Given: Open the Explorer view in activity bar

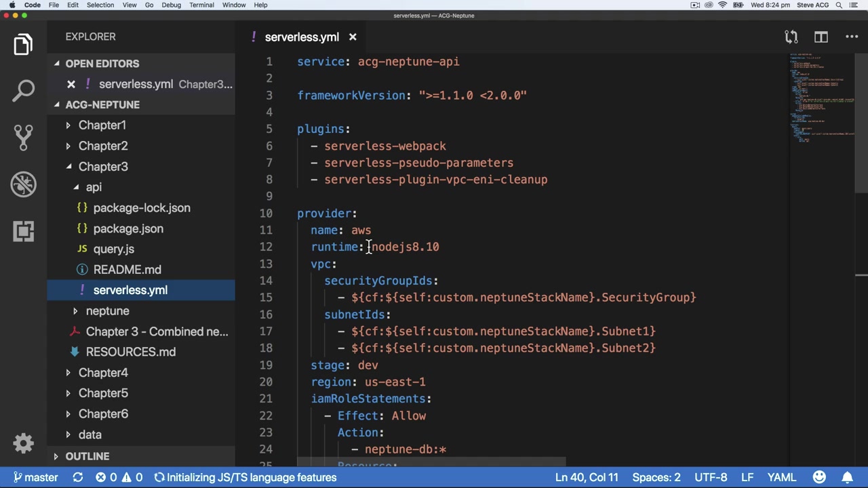Looking at the screenshot, I should tap(23, 45).
